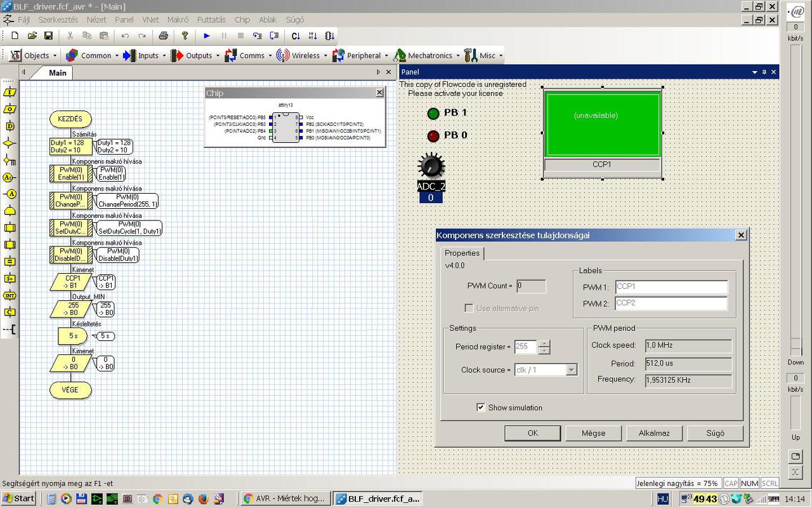Compile to chip icon in toolbar
Screen dimensions: 812x508
click(330, 36)
